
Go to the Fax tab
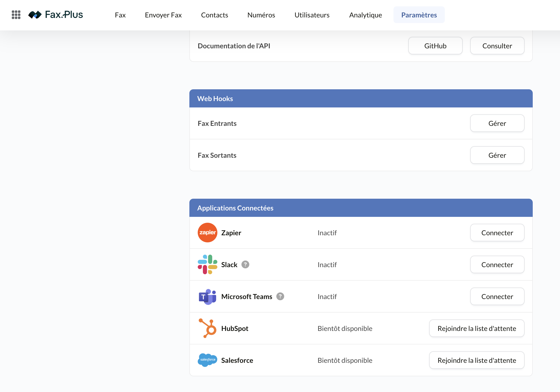click(120, 15)
